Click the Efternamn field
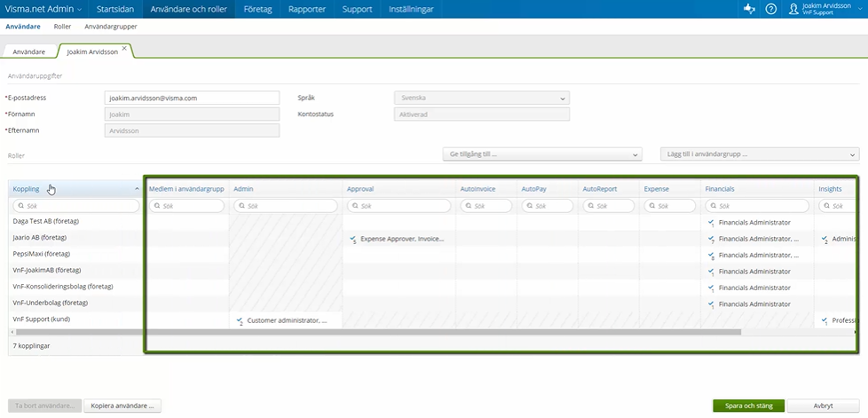The image size is (868, 418). coord(192,130)
